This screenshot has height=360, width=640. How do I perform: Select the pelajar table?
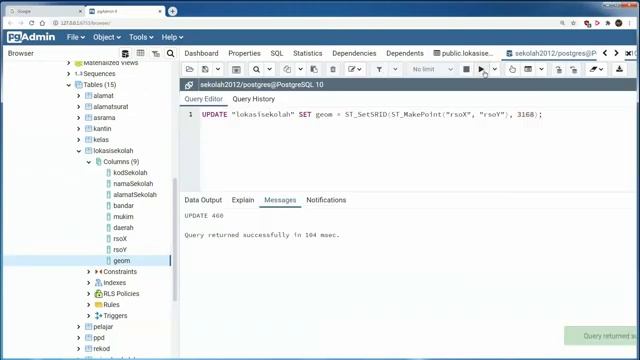103,327
